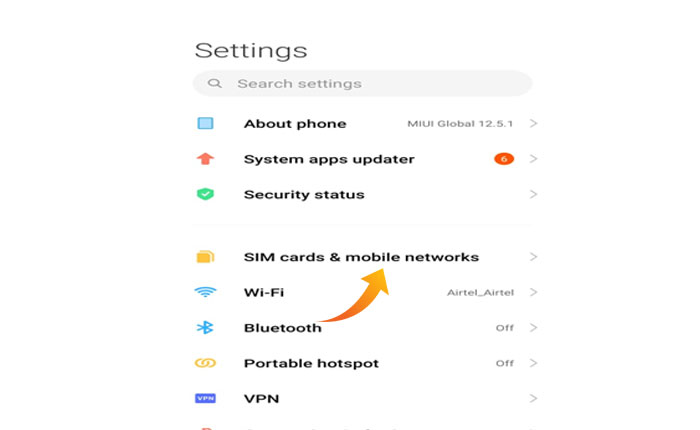Click the Search settings field

point(370,84)
